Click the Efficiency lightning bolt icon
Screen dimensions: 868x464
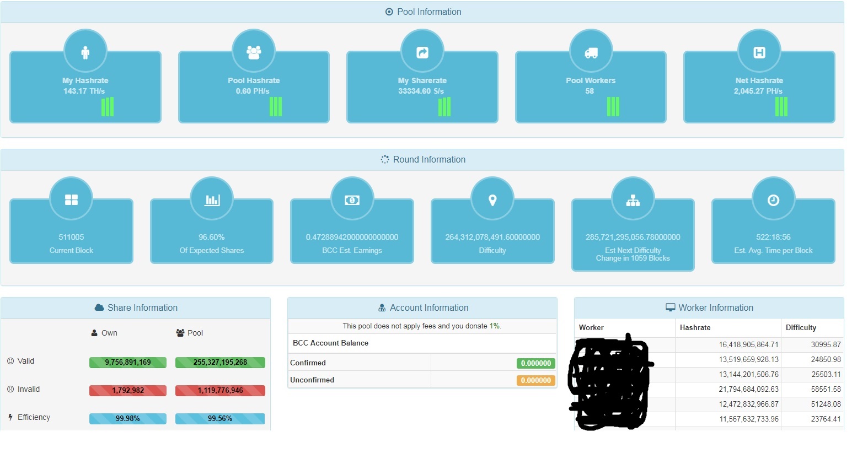pyautogui.click(x=10, y=417)
